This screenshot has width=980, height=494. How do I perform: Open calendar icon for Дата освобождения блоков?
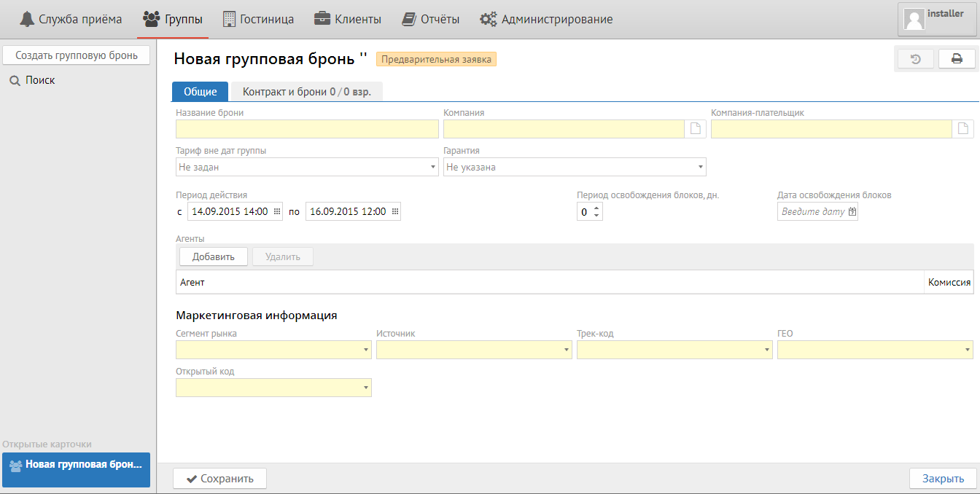[x=852, y=212]
